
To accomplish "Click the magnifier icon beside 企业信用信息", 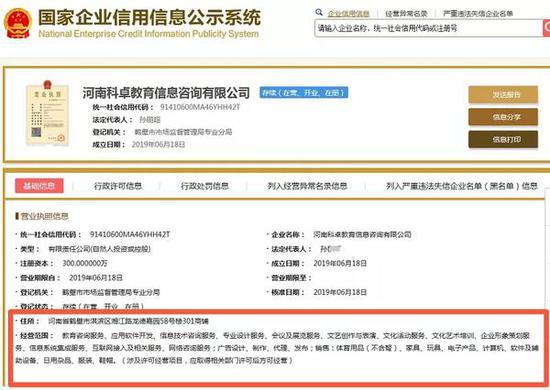I will point(319,13).
